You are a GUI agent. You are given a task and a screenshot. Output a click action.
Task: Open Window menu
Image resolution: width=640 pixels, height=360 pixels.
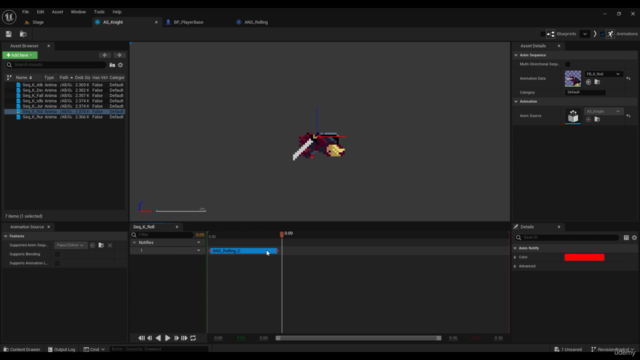(78, 12)
